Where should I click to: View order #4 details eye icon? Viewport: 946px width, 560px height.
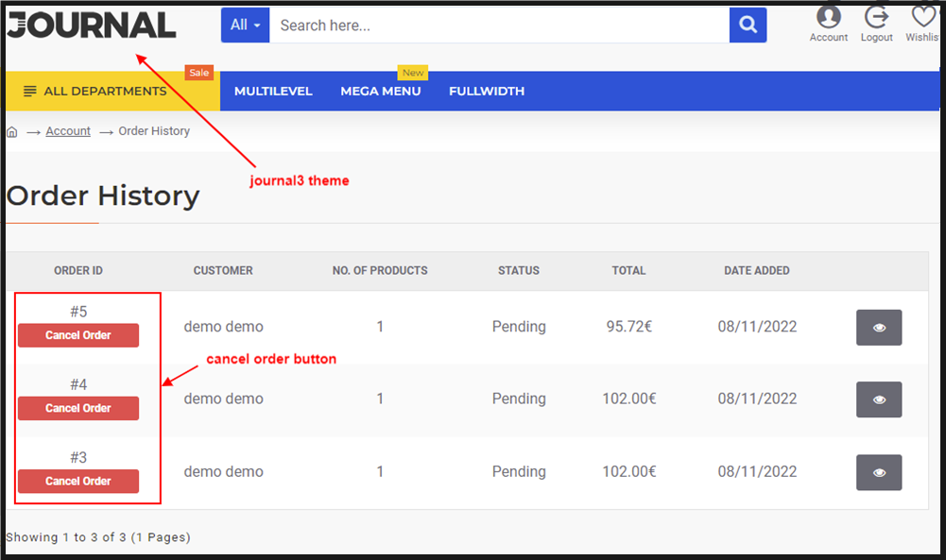879,399
